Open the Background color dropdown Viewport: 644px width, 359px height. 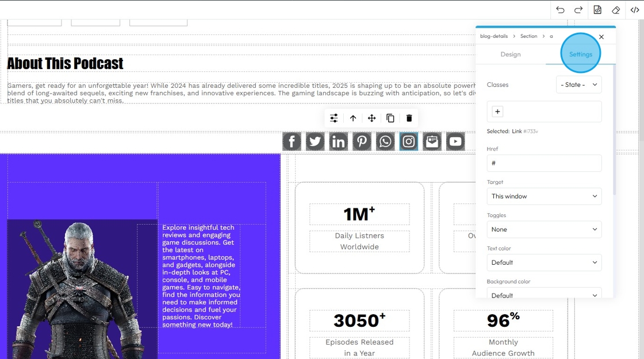click(544, 294)
